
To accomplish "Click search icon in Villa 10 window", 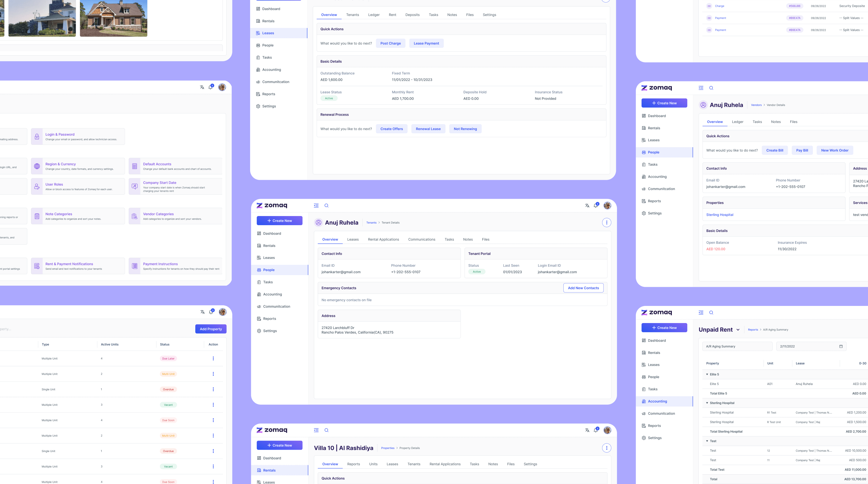I will coord(326,430).
